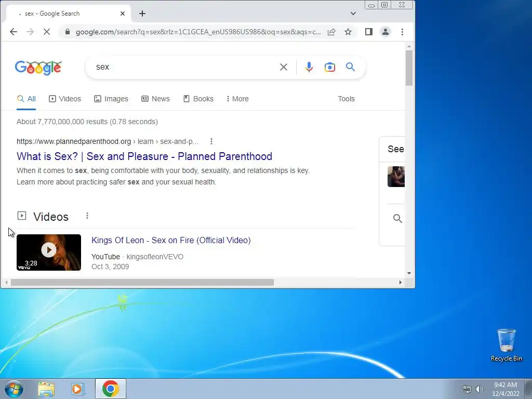The height and width of the screenshot is (399, 532).
Task: Click the address bar URL
Action: click(198, 32)
